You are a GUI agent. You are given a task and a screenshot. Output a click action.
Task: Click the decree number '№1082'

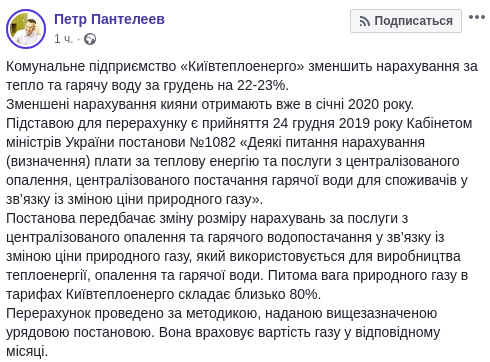pos(212,142)
